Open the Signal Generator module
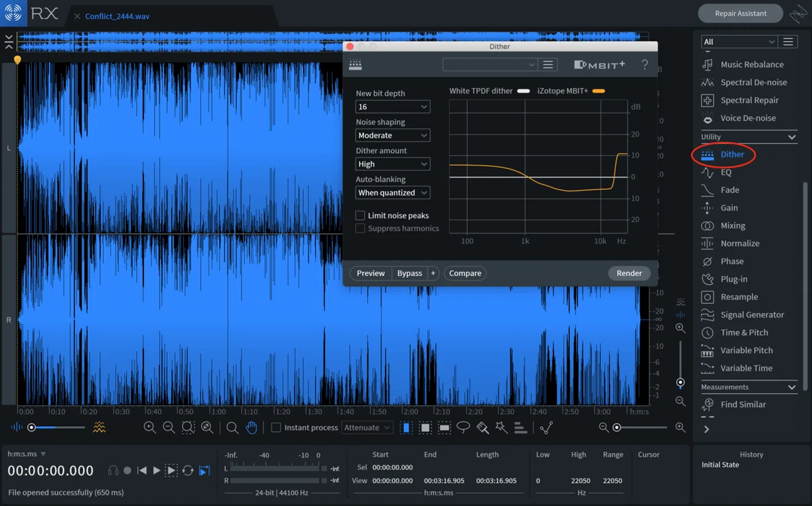The image size is (812, 506). pos(742,315)
